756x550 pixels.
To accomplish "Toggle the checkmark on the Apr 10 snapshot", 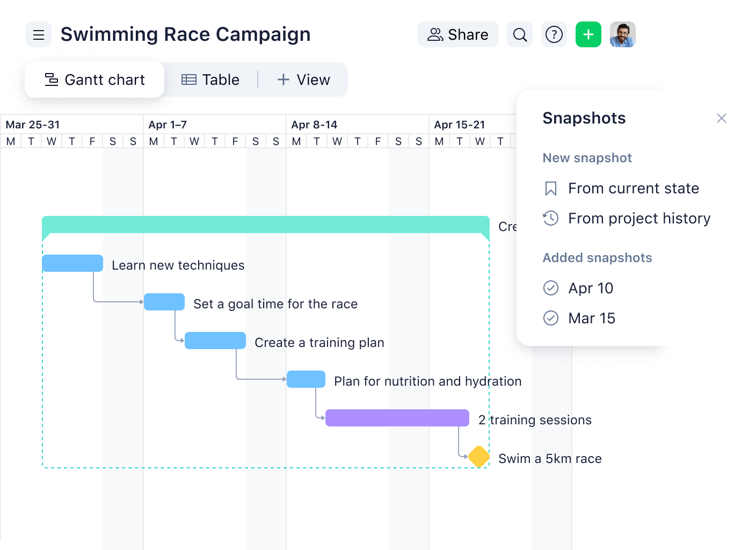I will point(551,288).
